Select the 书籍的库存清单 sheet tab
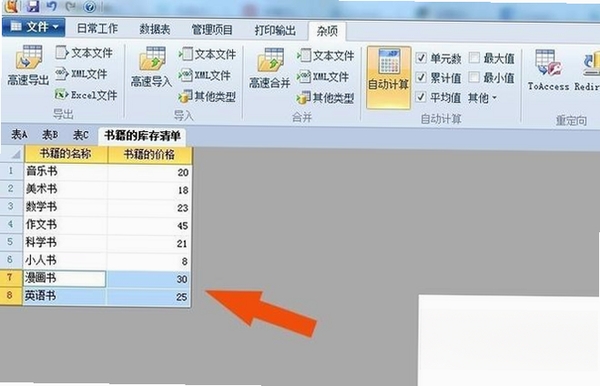 pos(142,136)
